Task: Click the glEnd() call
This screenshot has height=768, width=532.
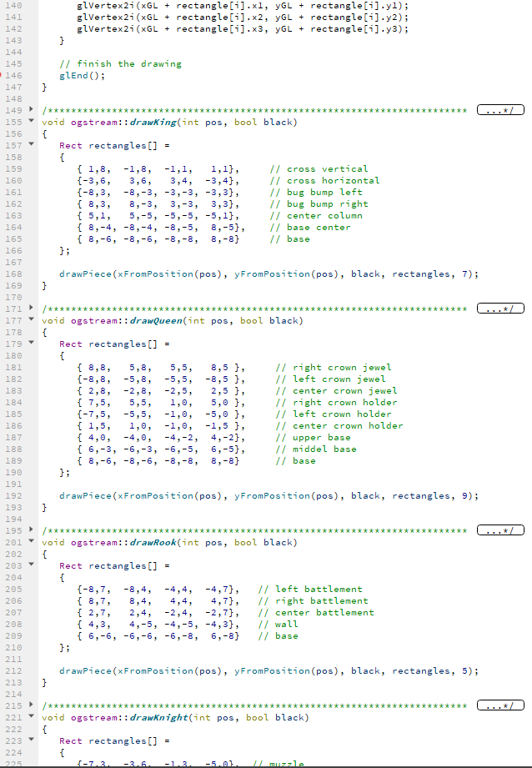Action: pos(83,75)
